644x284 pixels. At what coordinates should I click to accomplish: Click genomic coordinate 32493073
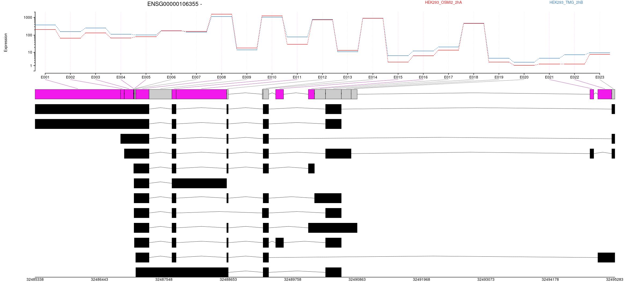pos(486,280)
